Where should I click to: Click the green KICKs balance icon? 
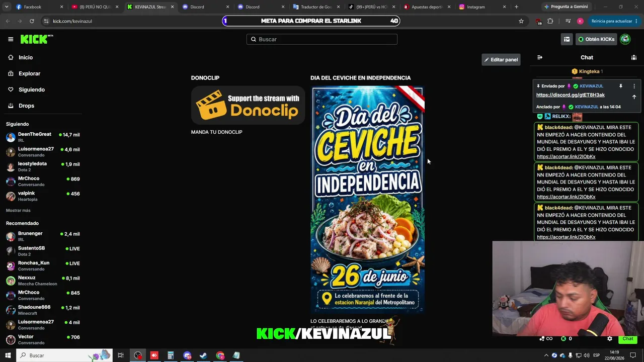(563, 339)
